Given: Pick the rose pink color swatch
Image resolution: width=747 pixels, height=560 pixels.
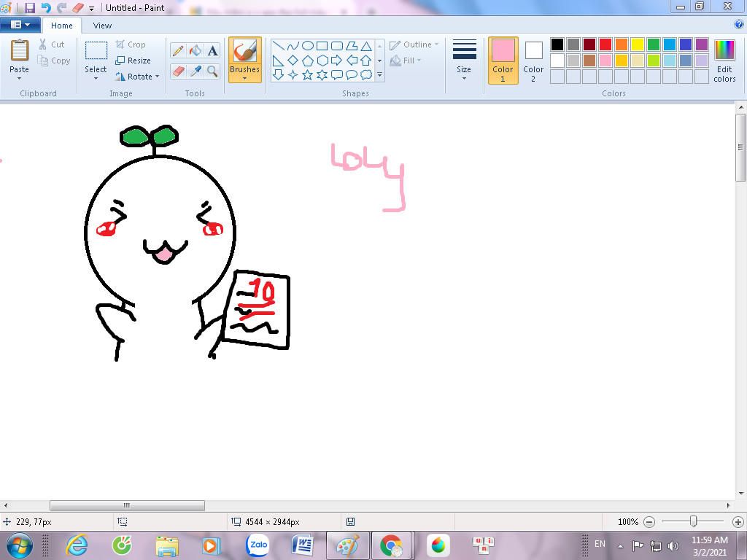Looking at the screenshot, I should click(x=605, y=61).
